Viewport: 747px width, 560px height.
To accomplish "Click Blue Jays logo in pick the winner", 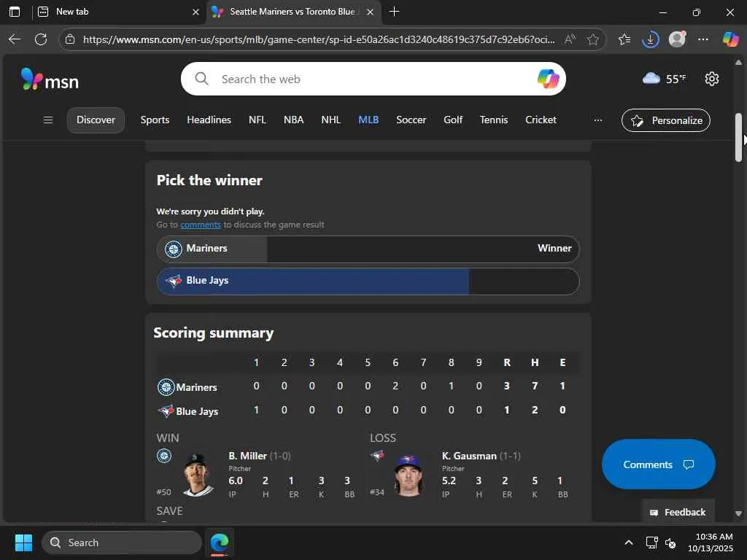I will [174, 281].
